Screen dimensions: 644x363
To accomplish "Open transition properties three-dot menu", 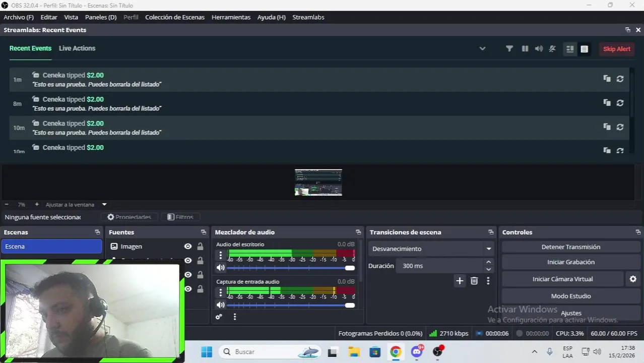I will click(x=488, y=281).
